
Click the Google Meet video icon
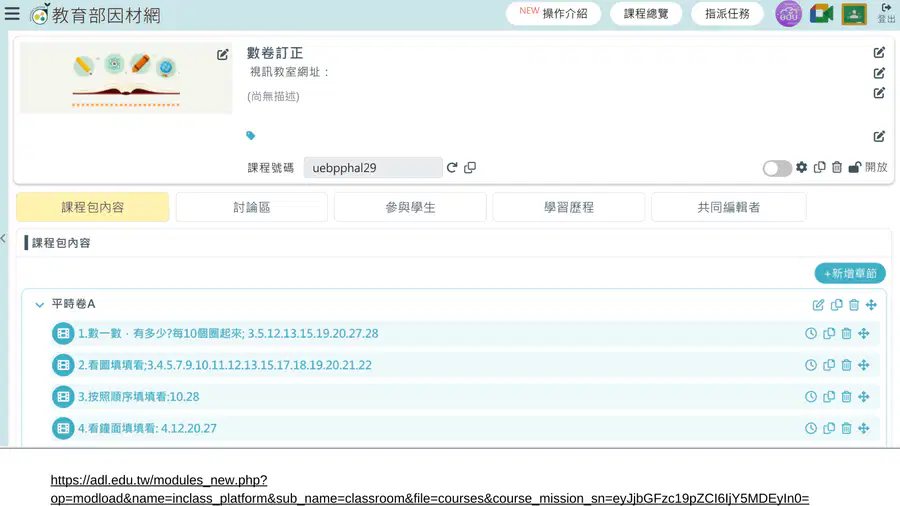pyautogui.click(x=821, y=14)
